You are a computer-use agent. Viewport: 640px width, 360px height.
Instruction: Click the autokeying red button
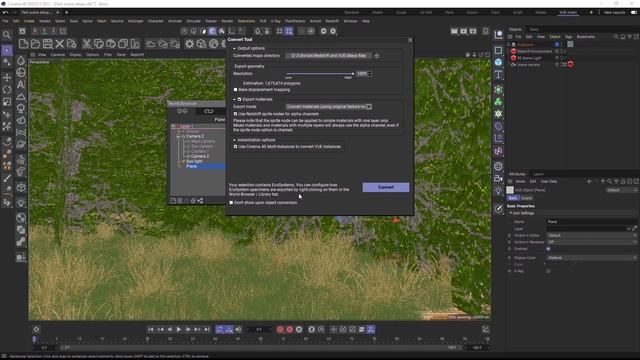(x=289, y=329)
